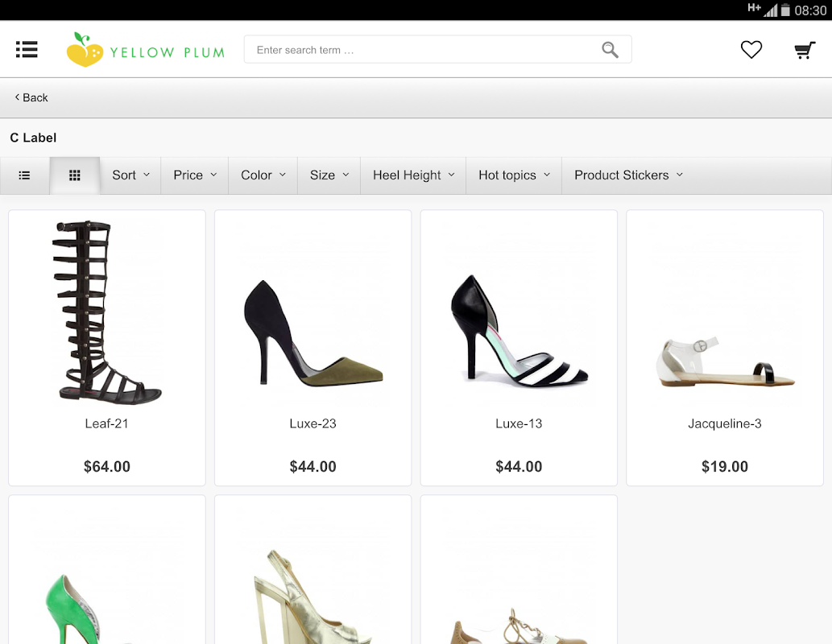Open the hamburger navigation menu
Image resolution: width=832 pixels, height=644 pixels.
click(x=27, y=49)
